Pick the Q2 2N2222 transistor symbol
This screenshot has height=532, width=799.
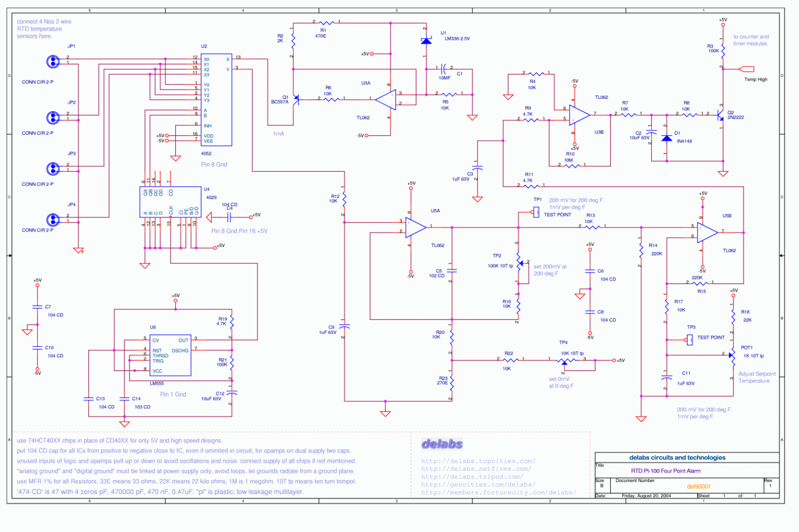pyautogui.click(x=721, y=115)
